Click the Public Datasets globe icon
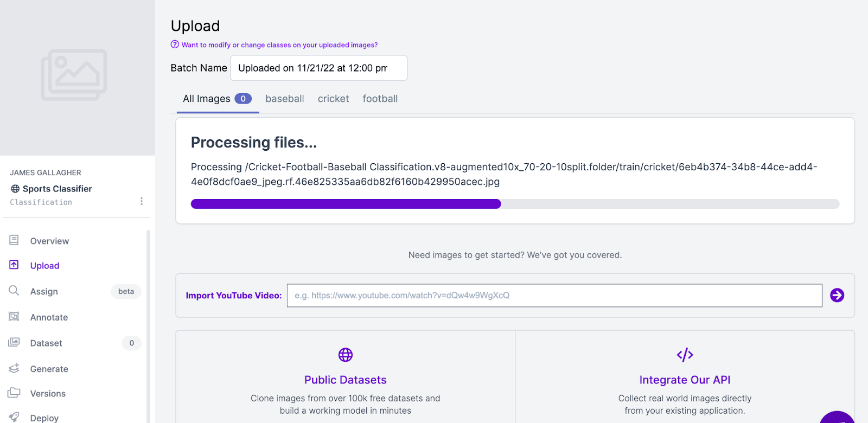This screenshot has width=868, height=423. (x=346, y=355)
